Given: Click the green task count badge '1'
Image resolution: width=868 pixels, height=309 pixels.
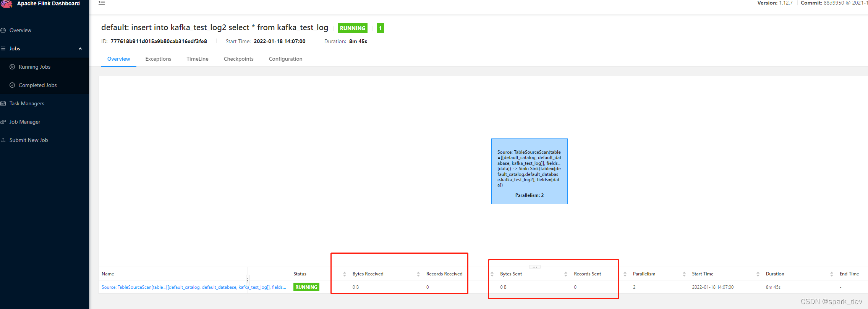Looking at the screenshot, I should point(380,28).
